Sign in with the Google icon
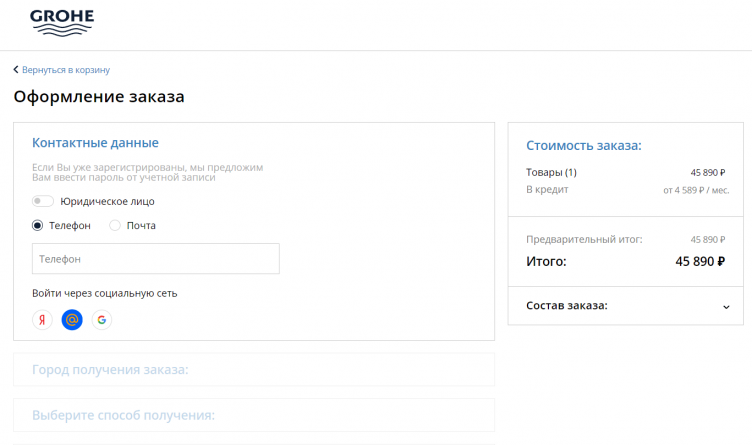Viewport: 752px width, 445px height. point(102,320)
